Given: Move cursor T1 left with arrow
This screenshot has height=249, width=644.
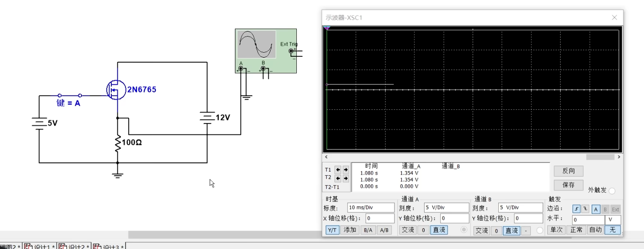Looking at the screenshot, I should (338, 169).
